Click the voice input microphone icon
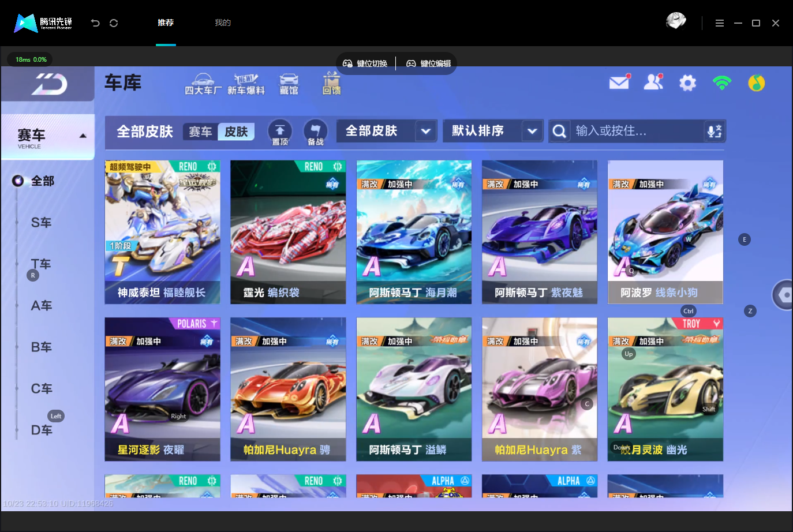This screenshot has width=793, height=532. pos(715,131)
